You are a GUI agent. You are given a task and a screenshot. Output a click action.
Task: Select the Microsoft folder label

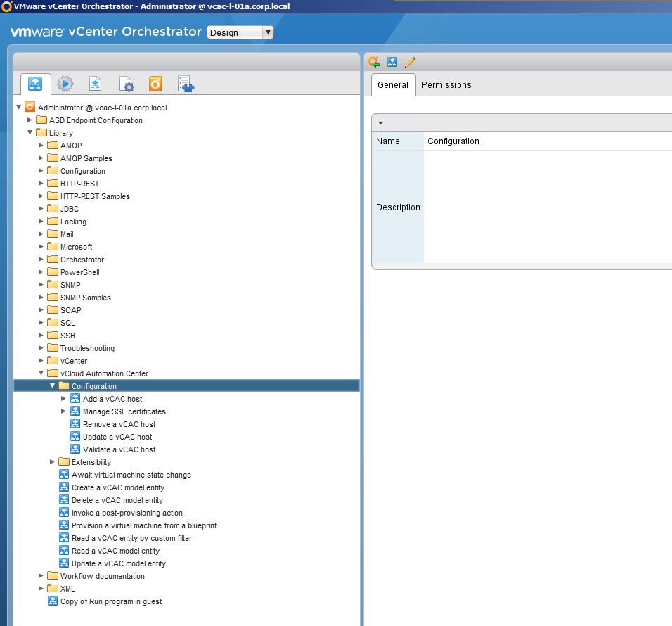(x=77, y=247)
